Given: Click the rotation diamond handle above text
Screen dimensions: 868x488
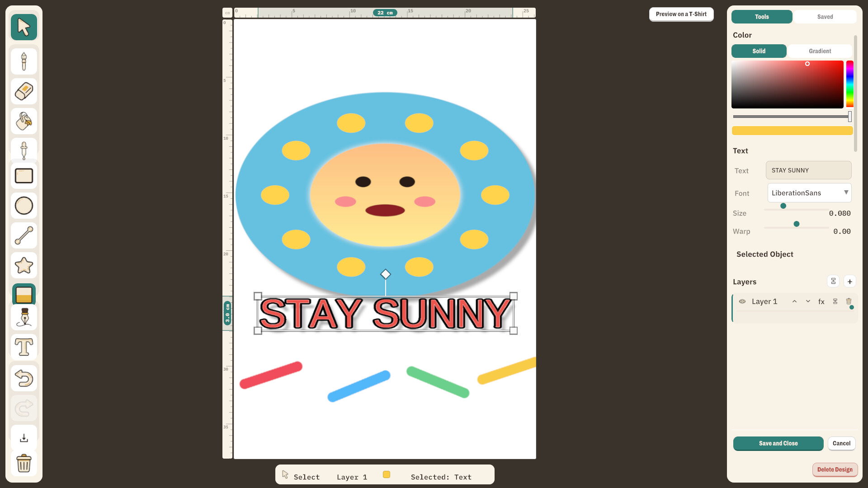Looking at the screenshot, I should (x=386, y=274).
